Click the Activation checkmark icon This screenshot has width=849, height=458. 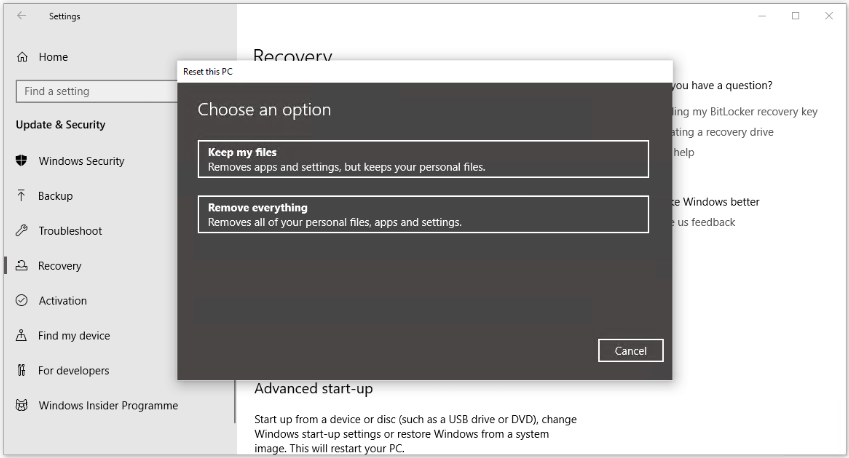(22, 301)
